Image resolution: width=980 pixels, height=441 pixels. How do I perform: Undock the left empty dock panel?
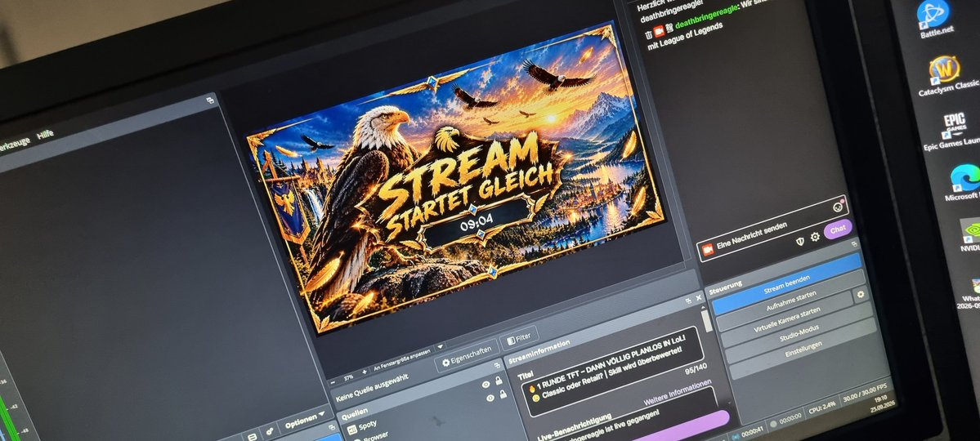click(211, 100)
